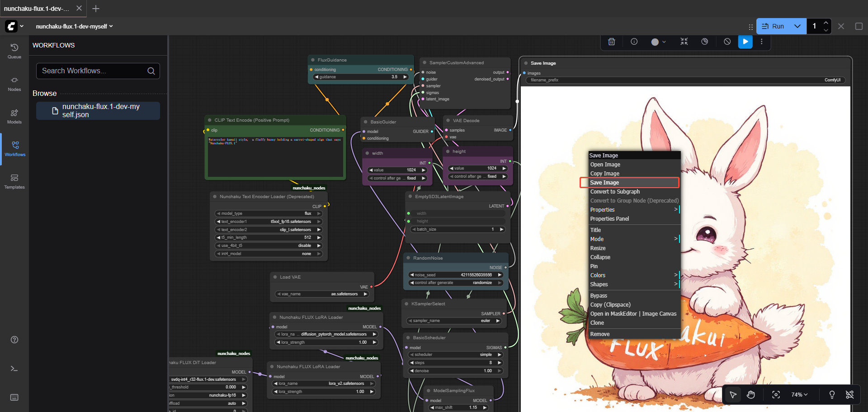Collapse the FluxGuidance node via its title dot

tap(313, 60)
